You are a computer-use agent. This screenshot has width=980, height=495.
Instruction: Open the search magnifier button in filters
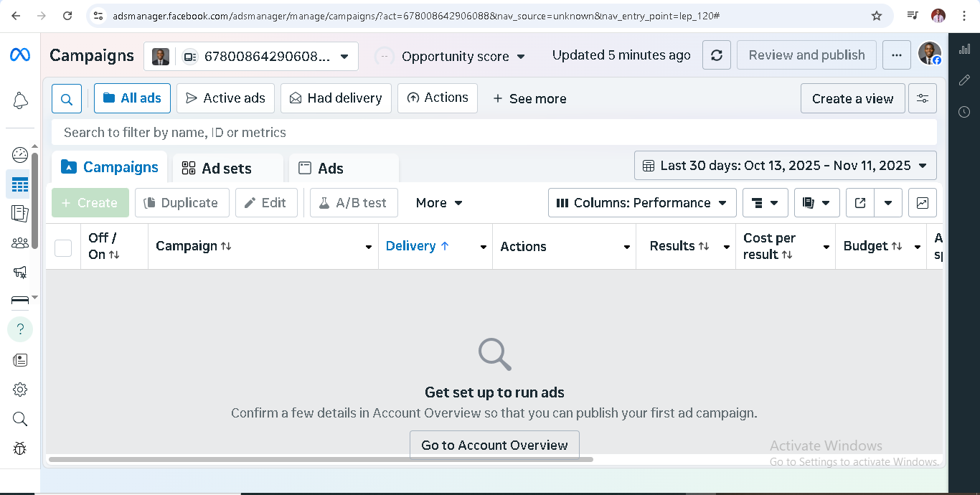point(67,99)
